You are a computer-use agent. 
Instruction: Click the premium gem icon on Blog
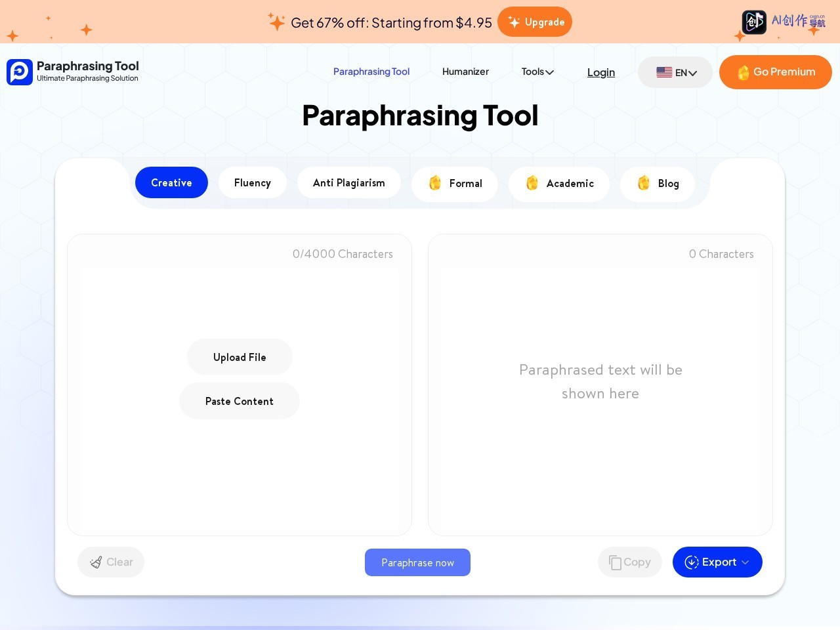[644, 183]
